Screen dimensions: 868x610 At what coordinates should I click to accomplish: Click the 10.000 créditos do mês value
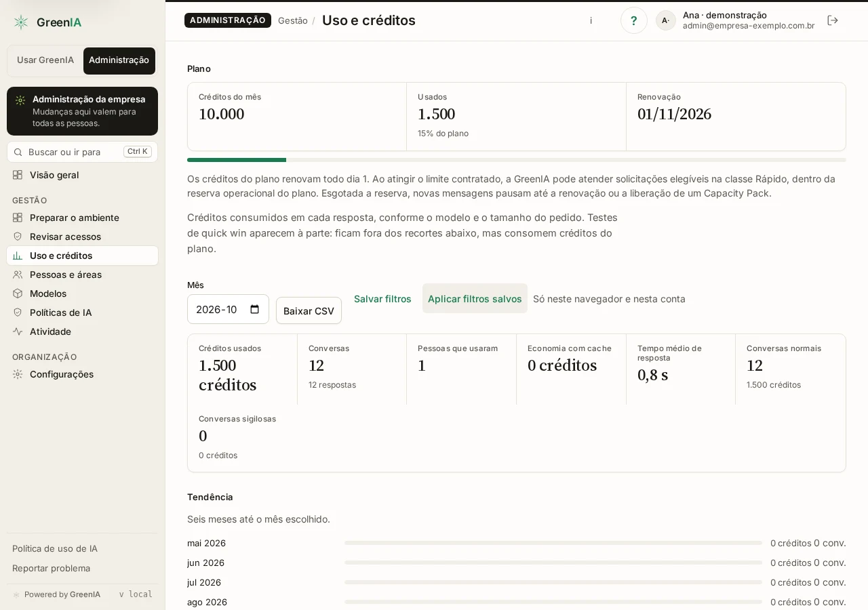tap(221, 115)
